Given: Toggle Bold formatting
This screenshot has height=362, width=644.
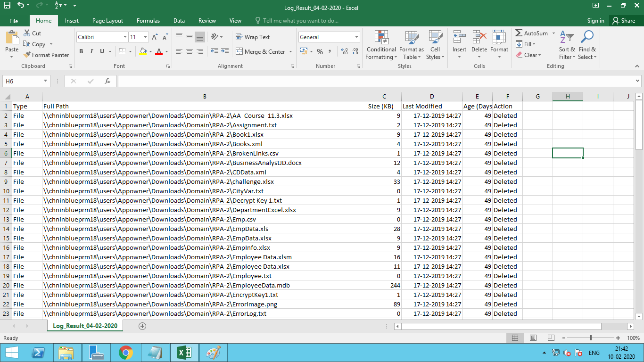Looking at the screenshot, I should [81, 51].
